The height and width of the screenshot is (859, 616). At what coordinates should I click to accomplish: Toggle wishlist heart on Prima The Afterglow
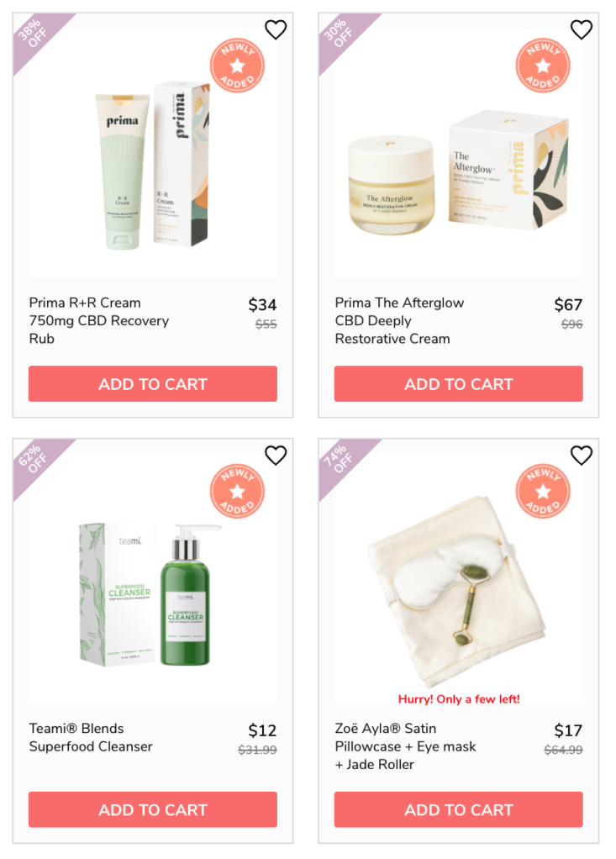(582, 29)
